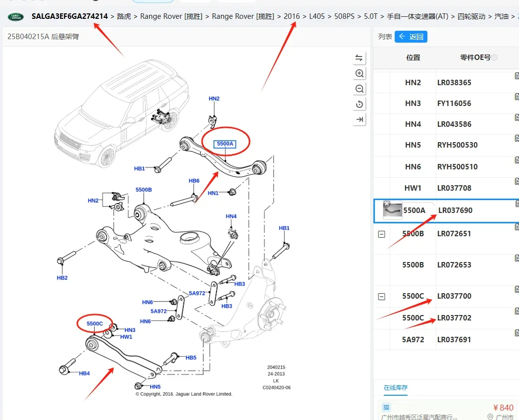Select part number LR037690 in table

455,210
